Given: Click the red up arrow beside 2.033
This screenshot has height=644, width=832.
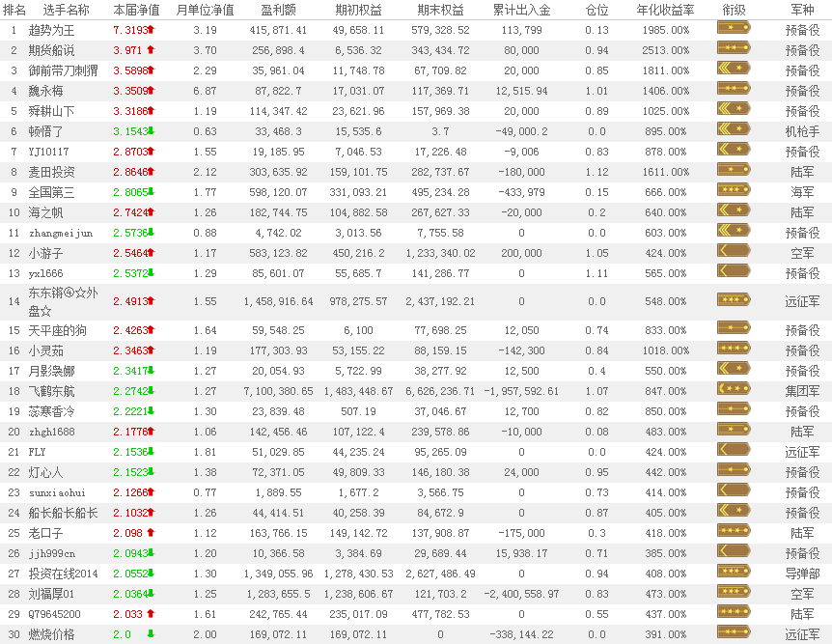Looking at the screenshot, I should (151, 614).
